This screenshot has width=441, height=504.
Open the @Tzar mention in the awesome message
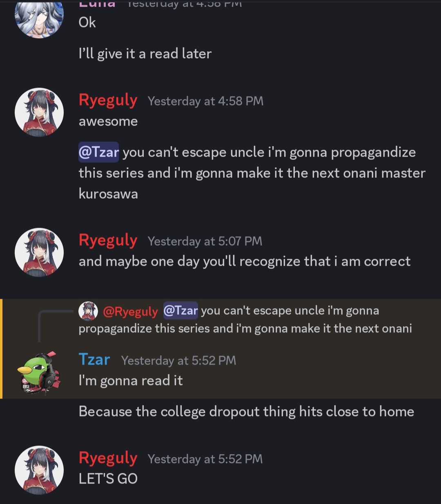point(99,152)
